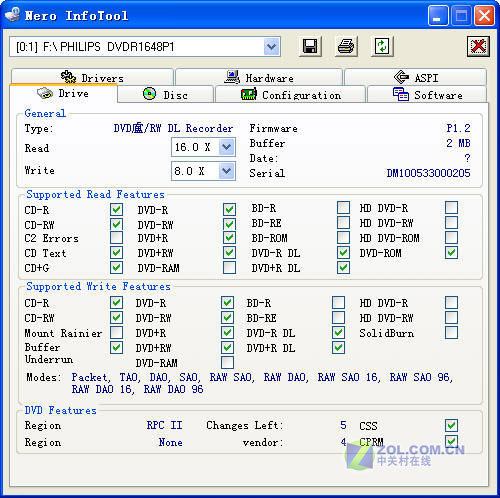This screenshot has width=500, height=498.
Task: Open the drive selection dropdown arrow
Action: tap(272, 47)
